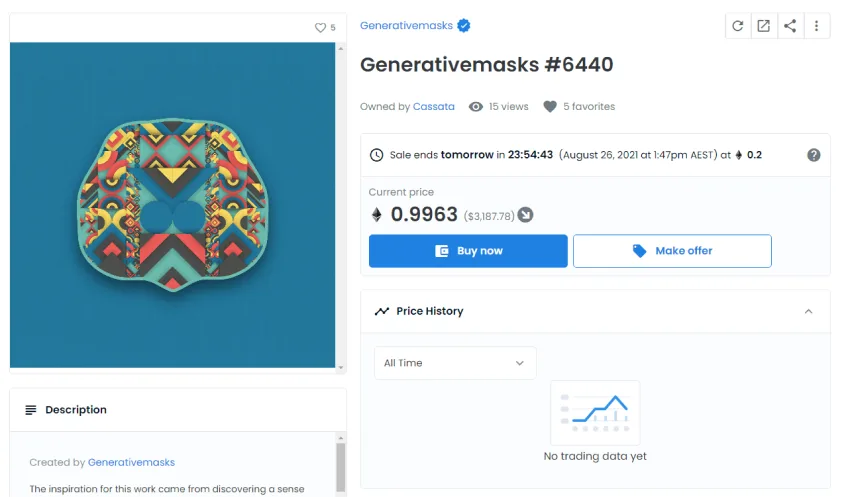
Task: Click the 5 favorites heart
Action: [550, 107]
